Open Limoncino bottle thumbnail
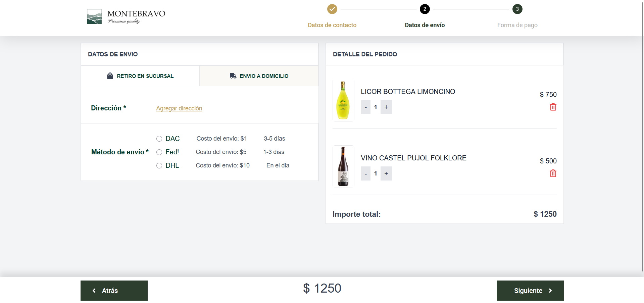644x303 pixels. [343, 100]
